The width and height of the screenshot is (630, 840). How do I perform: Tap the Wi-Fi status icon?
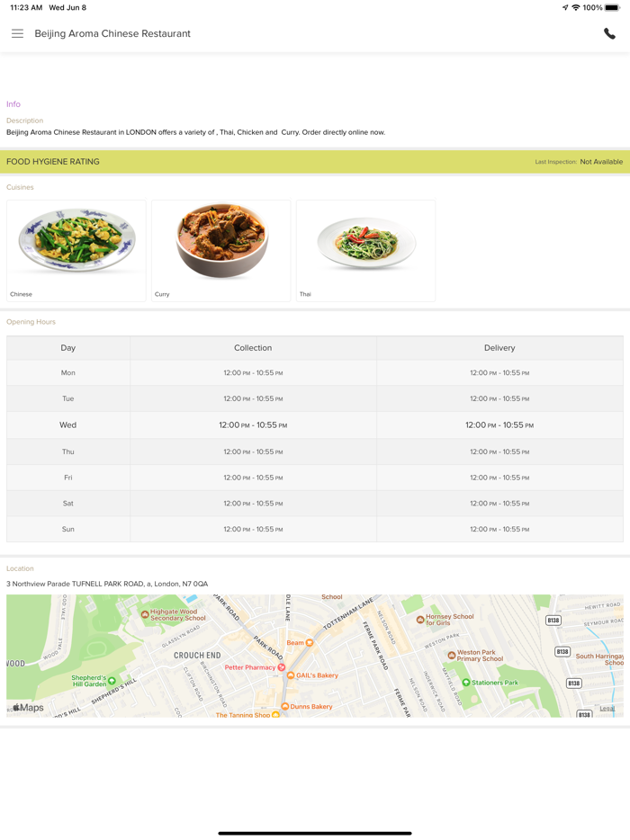point(576,7)
